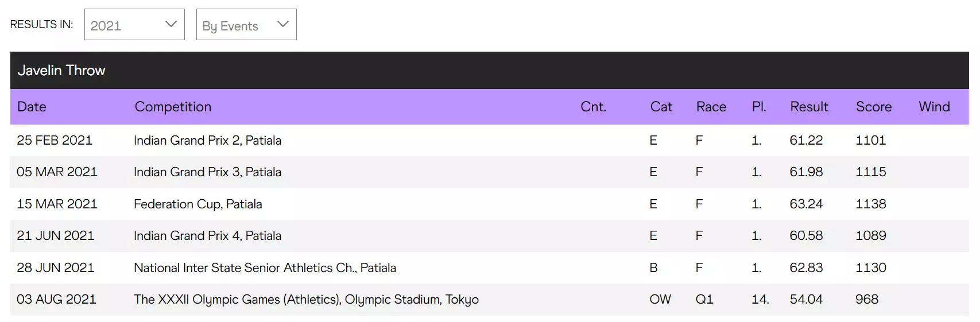Click the chevron arrow in year selector
Viewport: 980px width, 322px height.
tap(171, 24)
